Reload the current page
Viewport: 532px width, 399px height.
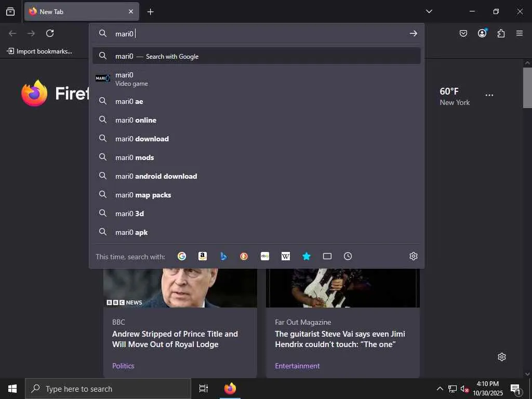tap(50, 33)
